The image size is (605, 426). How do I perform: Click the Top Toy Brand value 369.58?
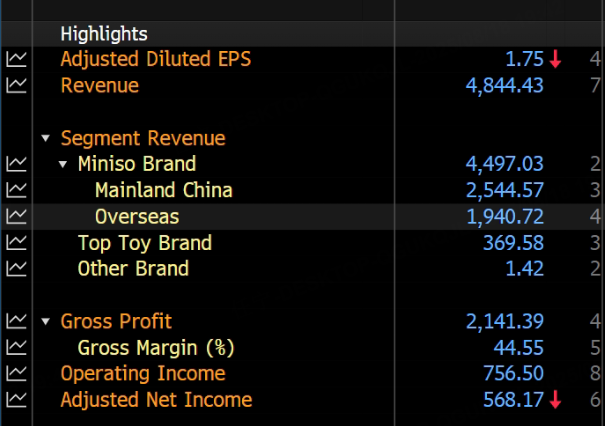click(x=513, y=243)
